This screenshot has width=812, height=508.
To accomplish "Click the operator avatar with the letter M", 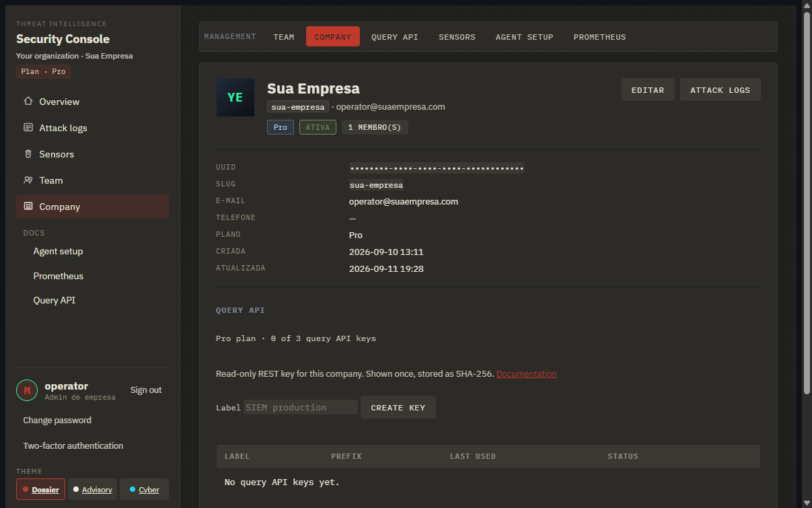I will (27, 390).
